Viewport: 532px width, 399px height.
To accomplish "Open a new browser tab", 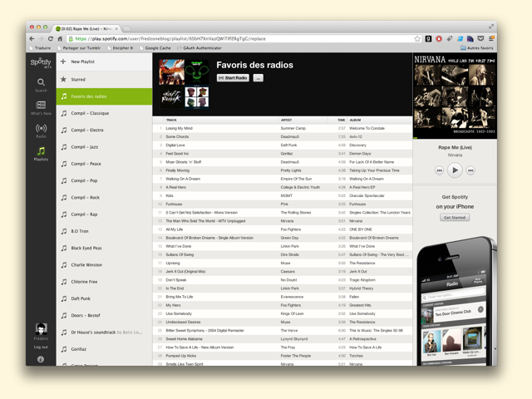I will (x=126, y=29).
